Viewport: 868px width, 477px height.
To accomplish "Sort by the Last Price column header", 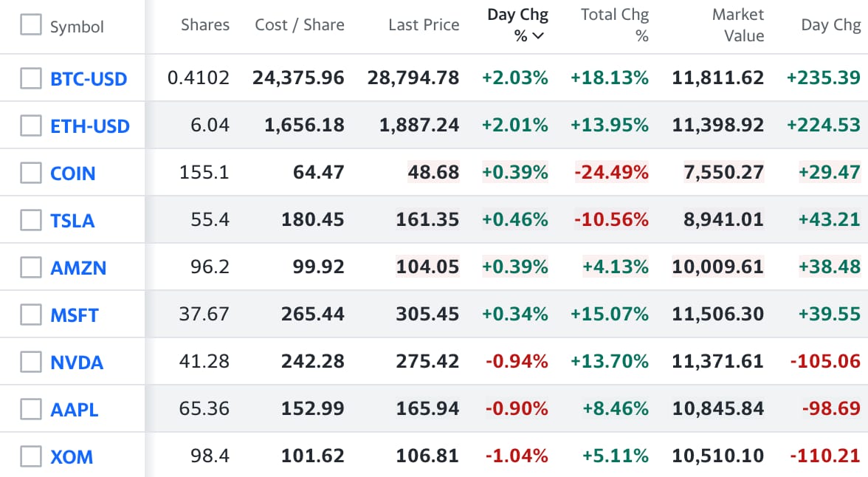I will tap(424, 25).
